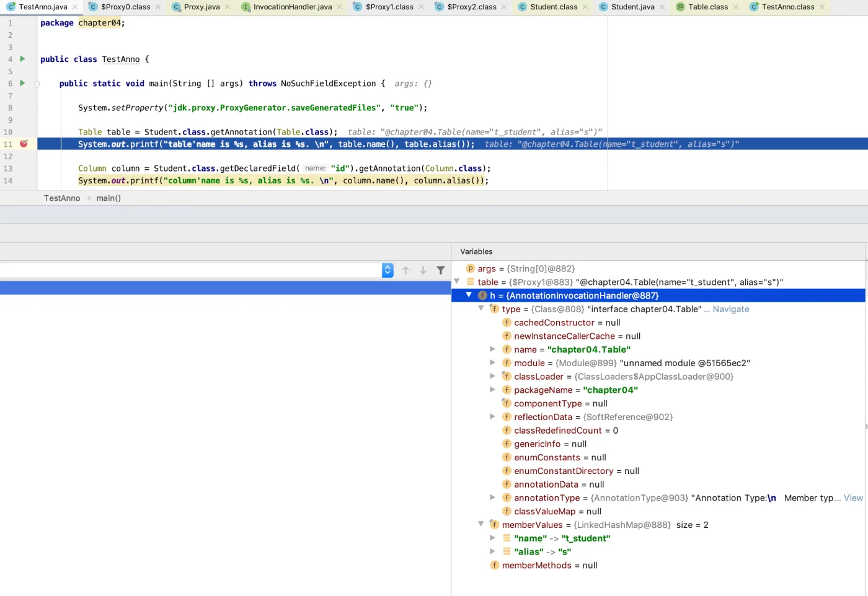Select the annotationData field row

[x=658, y=484]
